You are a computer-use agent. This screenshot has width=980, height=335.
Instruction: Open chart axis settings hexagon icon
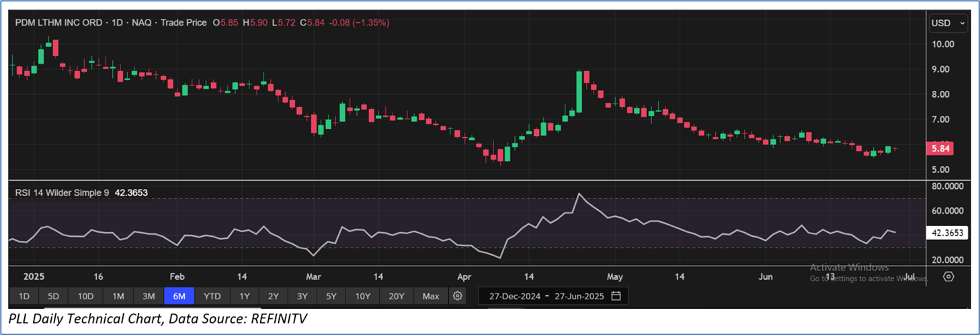[948, 276]
